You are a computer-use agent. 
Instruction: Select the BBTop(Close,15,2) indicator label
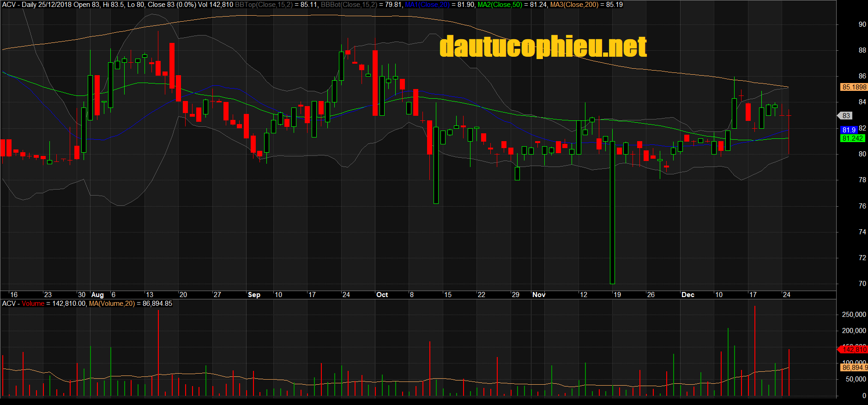[264, 5]
